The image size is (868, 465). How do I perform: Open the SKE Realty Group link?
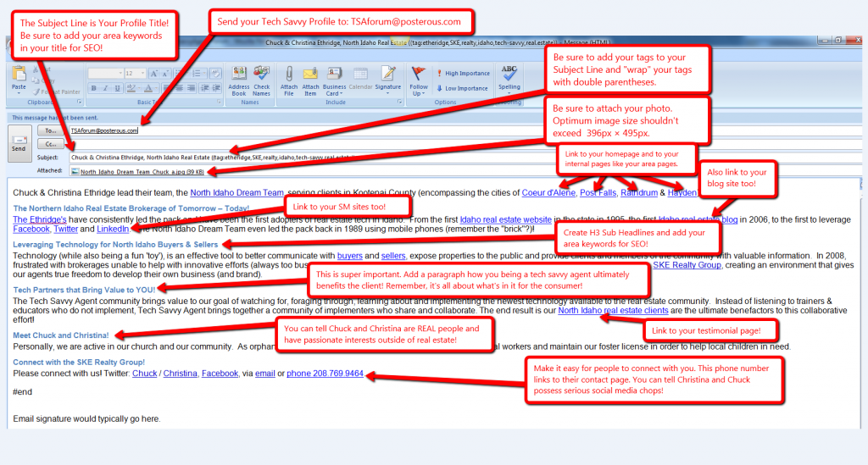coord(687,265)
